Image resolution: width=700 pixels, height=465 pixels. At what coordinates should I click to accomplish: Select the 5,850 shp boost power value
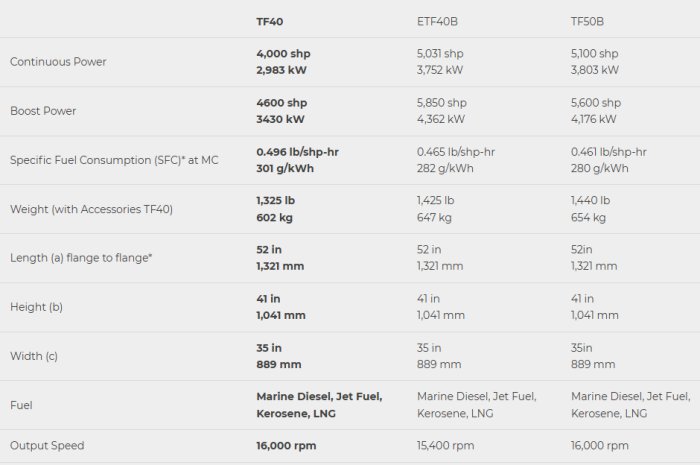[x=442, y=102]
